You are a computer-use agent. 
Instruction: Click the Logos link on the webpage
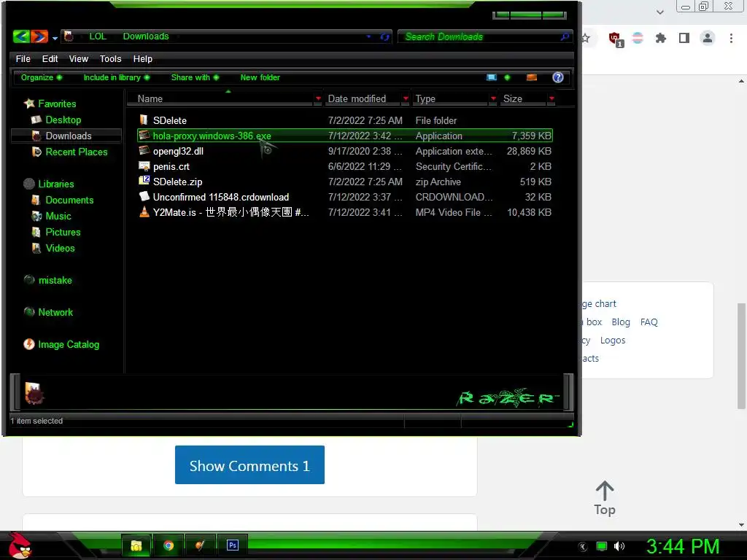(x=613, y=340)
